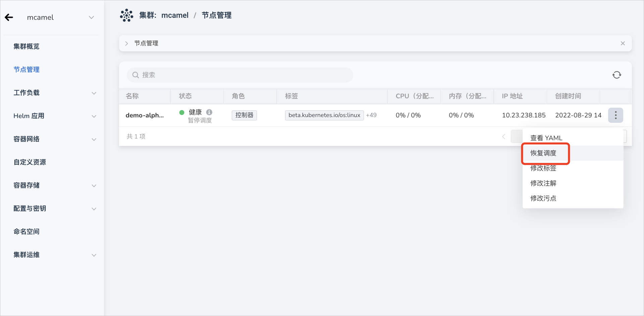
Task: Select 修改注解 from context menu
Action: tap(573, 183)
